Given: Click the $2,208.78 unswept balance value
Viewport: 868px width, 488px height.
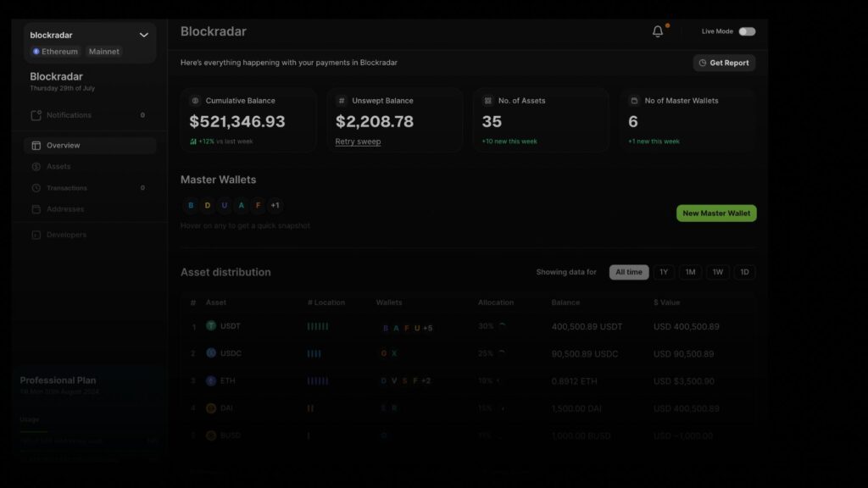Looking at the screenshot, I should click(x=374, y=122).
